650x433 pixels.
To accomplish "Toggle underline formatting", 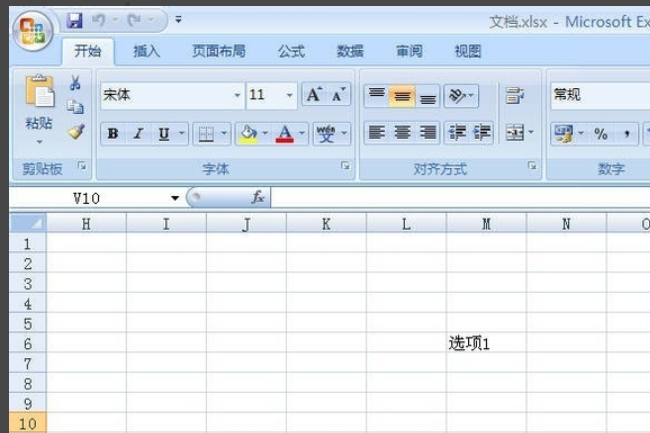I will tap(164, 133).
